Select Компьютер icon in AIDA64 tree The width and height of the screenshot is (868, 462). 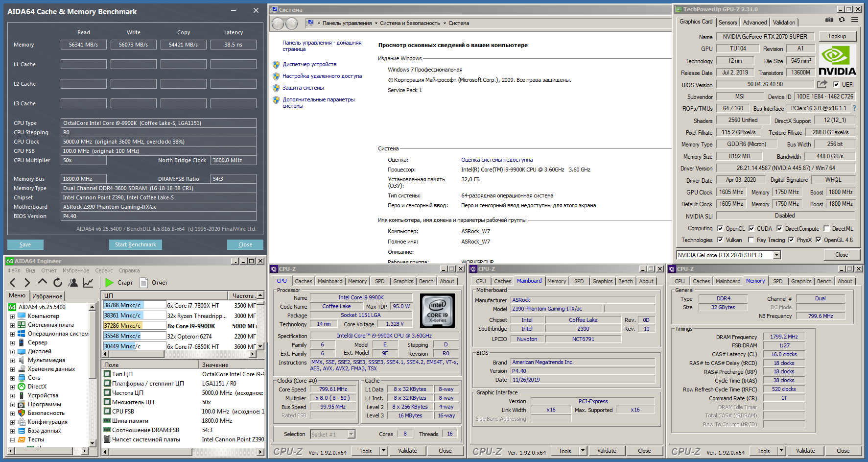(22, 316)
